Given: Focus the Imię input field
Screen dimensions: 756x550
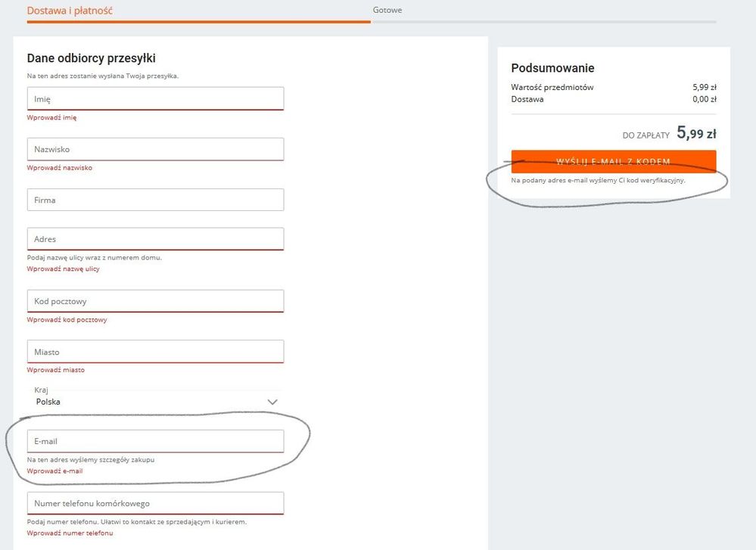Looking at the screenshot, I should coord(155,98).
